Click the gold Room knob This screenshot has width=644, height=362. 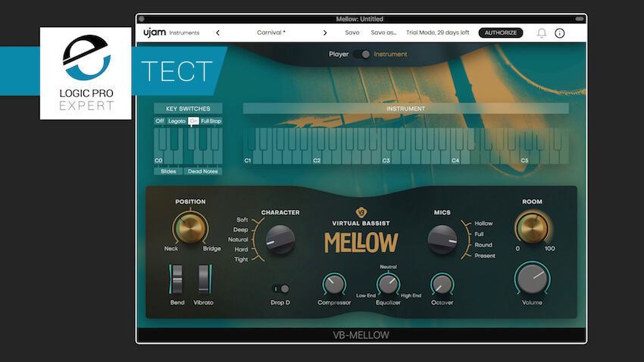tap(533, 228)
